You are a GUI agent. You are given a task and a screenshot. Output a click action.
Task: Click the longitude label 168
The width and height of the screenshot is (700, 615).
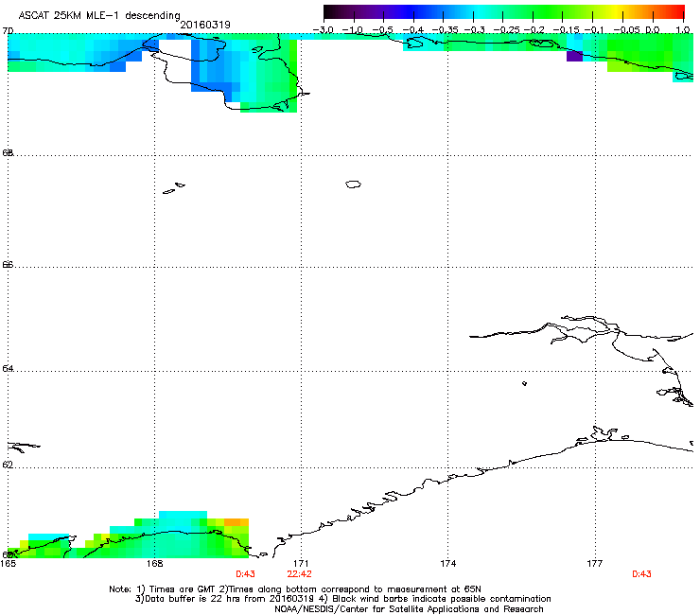pyautogui.click(x=154, y=564)
